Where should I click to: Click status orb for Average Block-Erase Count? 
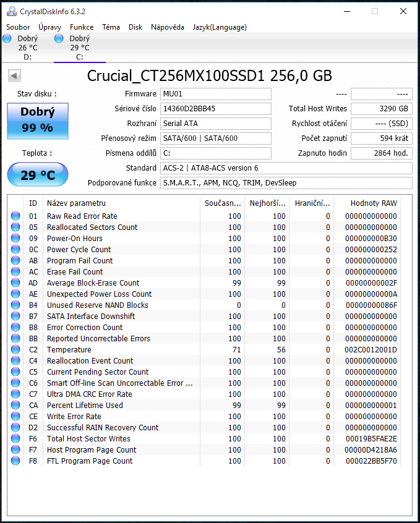click(15, 283)
